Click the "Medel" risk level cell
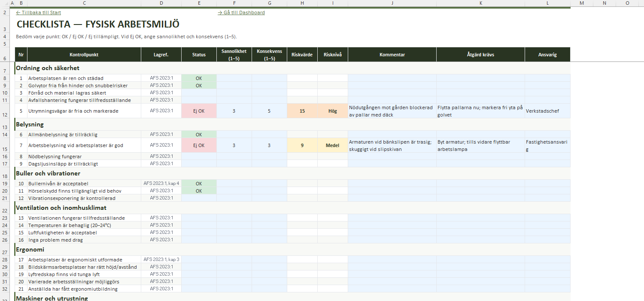 [333, 145]
